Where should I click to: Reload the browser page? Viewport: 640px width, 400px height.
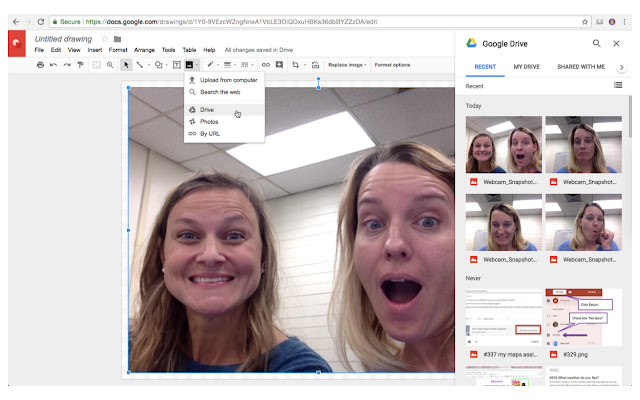tap(41, 22)
